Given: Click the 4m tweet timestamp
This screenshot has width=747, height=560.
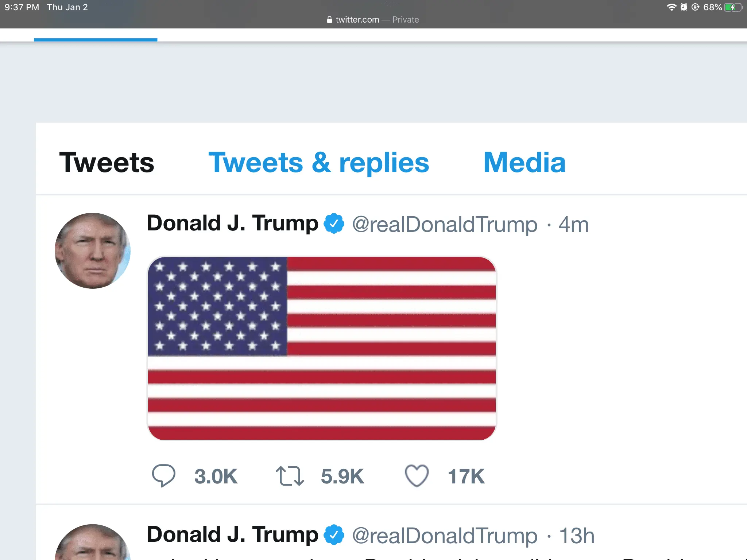Looking at the screenshot, I should [573, 225].
